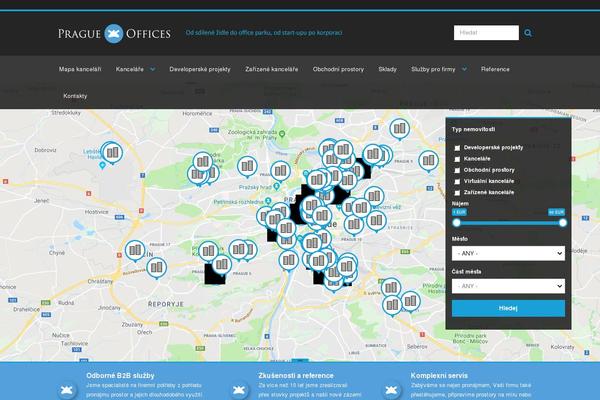Click the search magnifier icon
The height and width of the screenshot is (400, 600).
coord(528,33)
